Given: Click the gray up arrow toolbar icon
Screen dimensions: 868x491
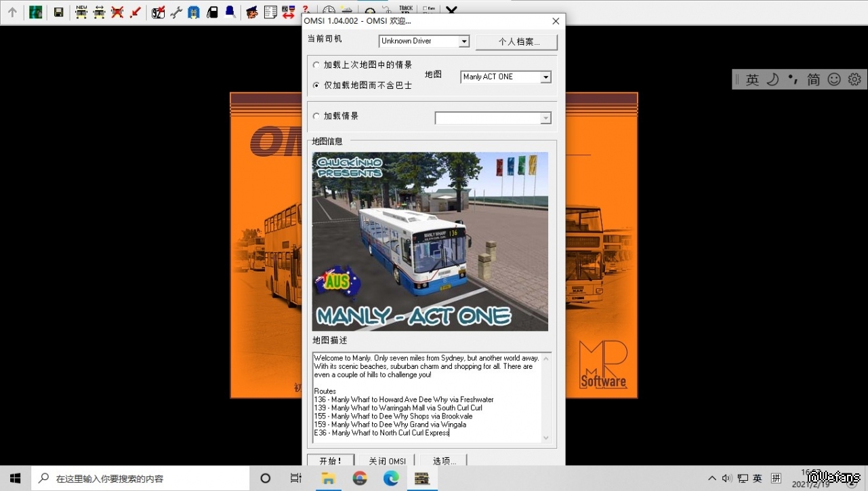Looking at the screenshot, I should click(12, 12).
